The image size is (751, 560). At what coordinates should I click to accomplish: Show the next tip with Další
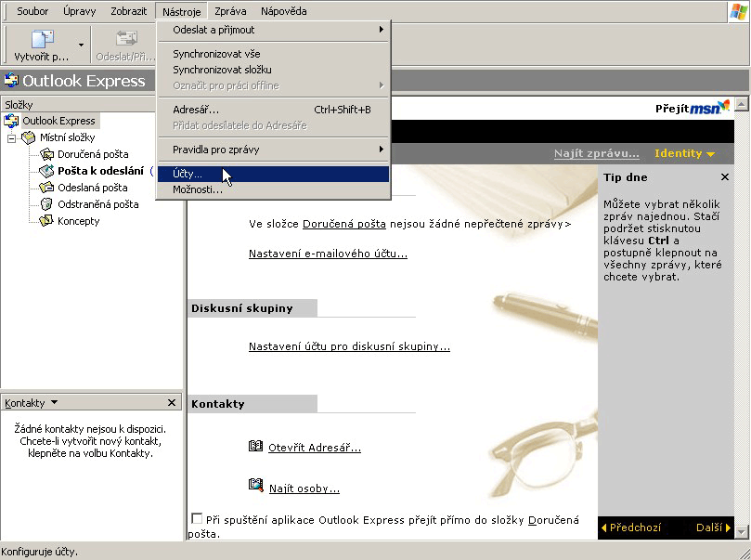point(713,527)
